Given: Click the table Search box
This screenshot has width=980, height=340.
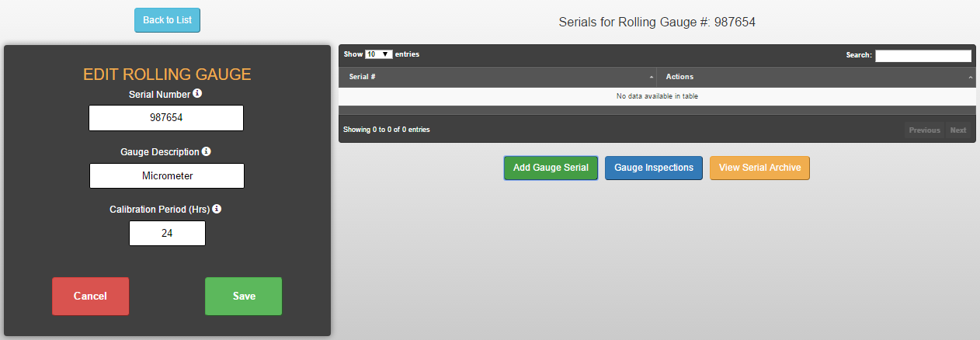Looking at the screenshot, I should pos(923,56).
